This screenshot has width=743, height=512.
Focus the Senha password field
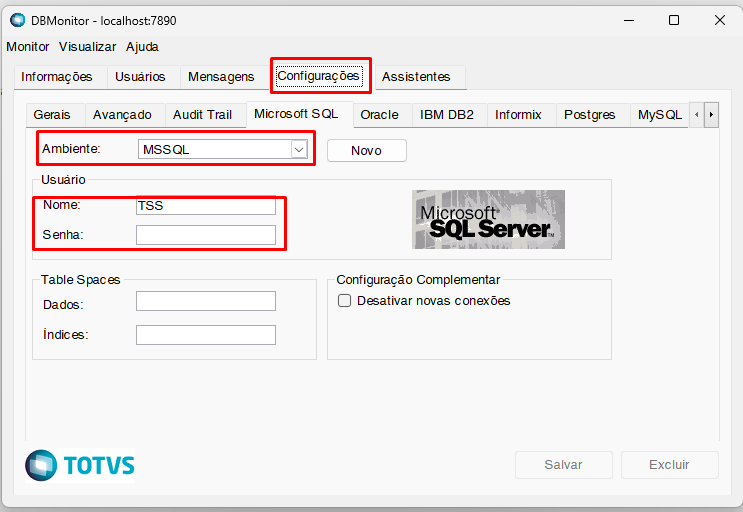[206, 235]
